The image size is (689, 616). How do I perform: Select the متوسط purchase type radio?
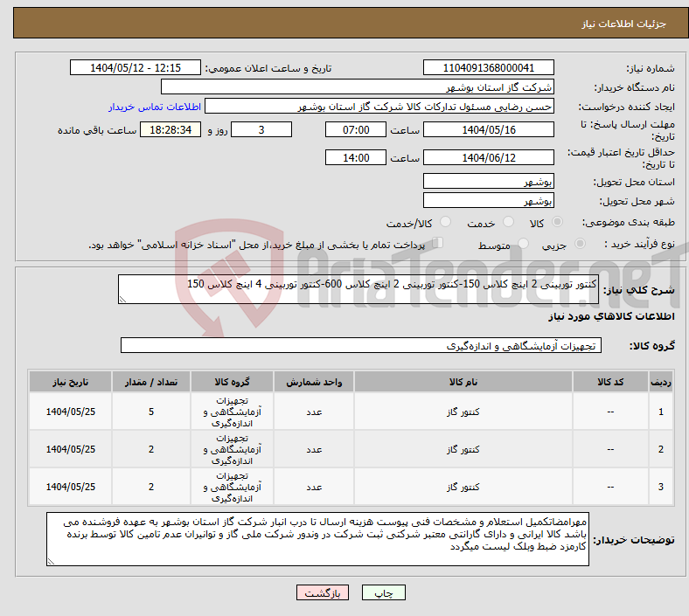point(524,243)
